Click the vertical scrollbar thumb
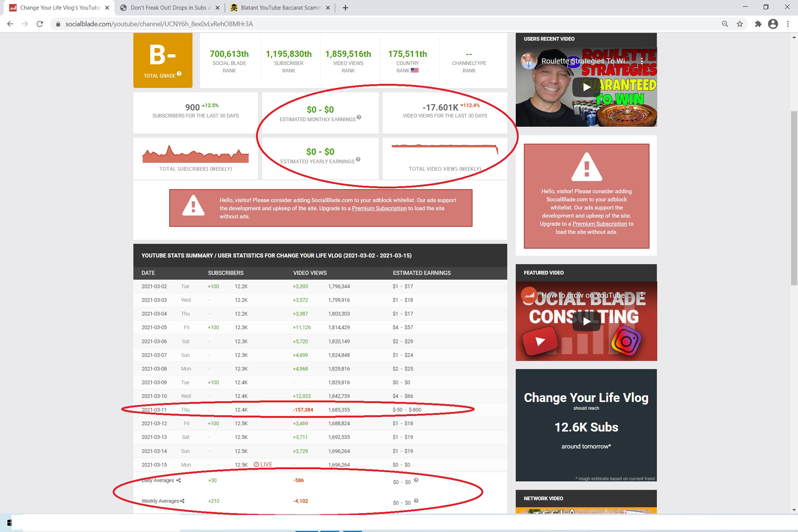This screenshot has height=532, width=798. coord(794,198)
